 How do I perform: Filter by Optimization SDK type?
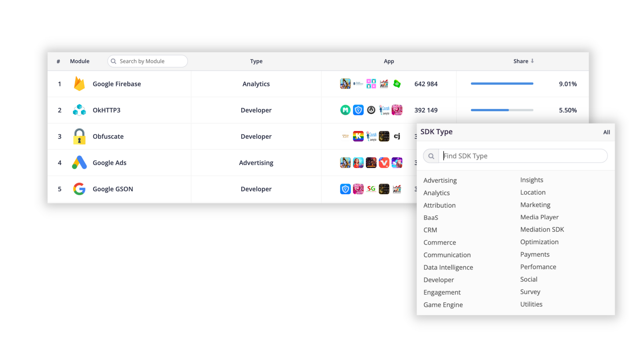coord(539,242)
